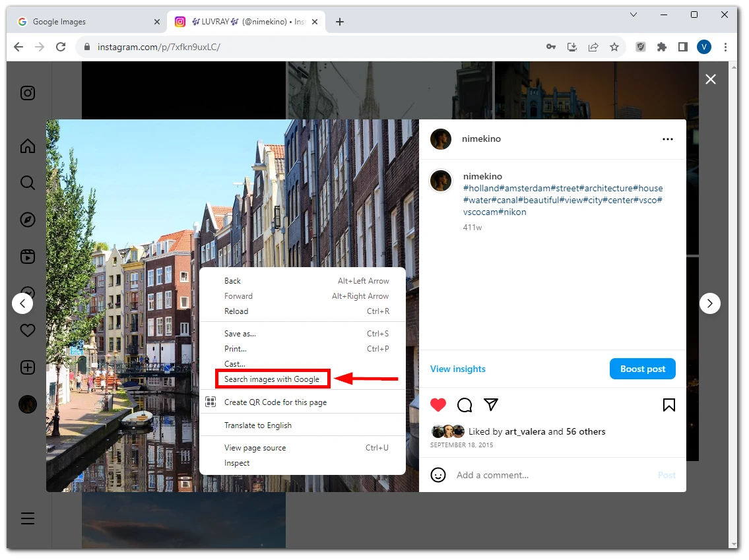Choose Create QR Code for this page
This screenshot has height=560, width=749.
[x=302, y=402]
